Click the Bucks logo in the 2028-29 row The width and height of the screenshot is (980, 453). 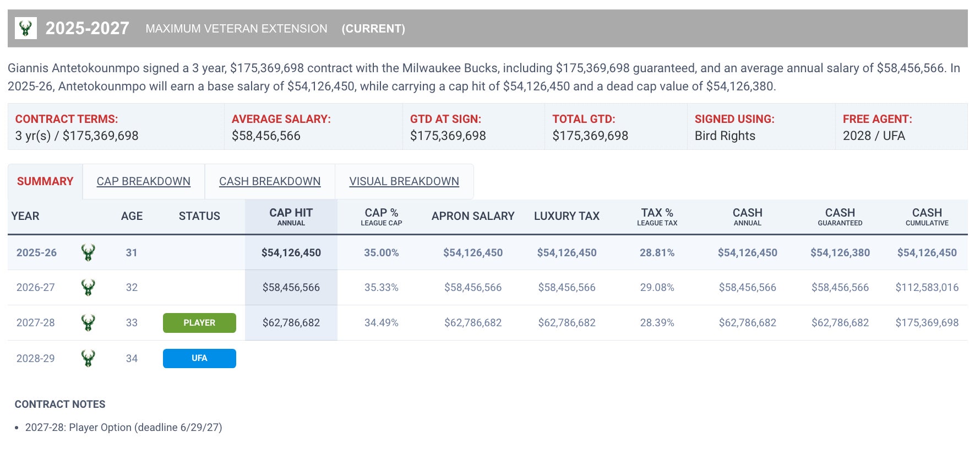tap(88, 358)
